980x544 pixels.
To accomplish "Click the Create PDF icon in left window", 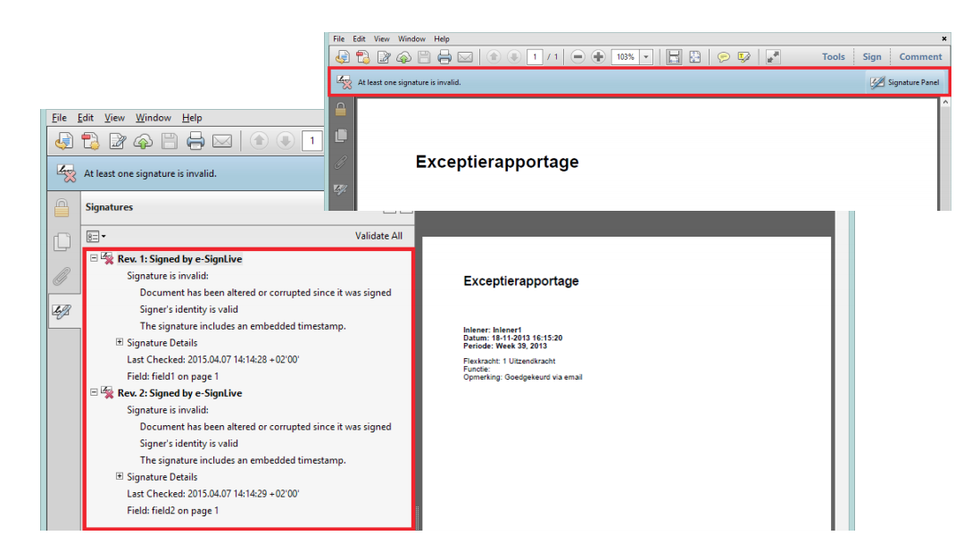I will [63, 141].
